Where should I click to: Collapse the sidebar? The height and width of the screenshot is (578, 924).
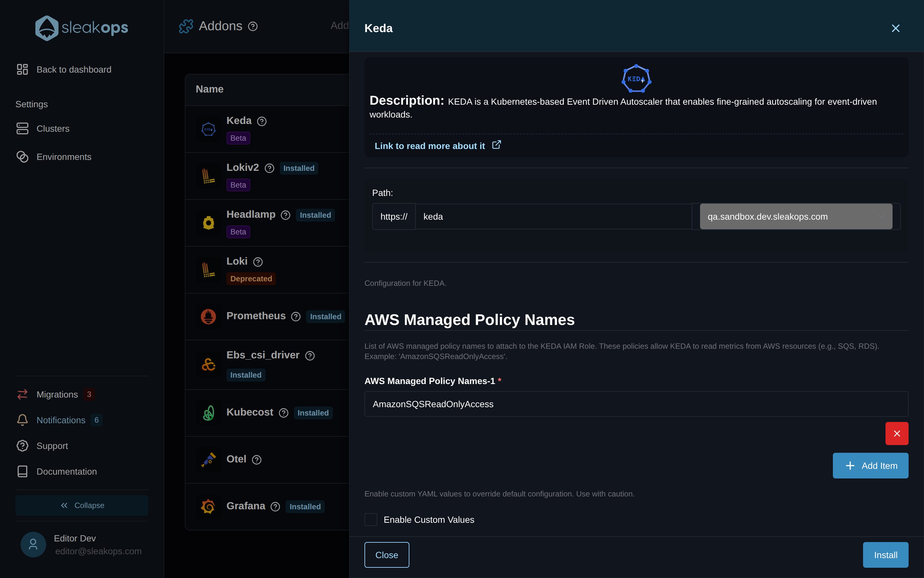click(x=82, y=505)
